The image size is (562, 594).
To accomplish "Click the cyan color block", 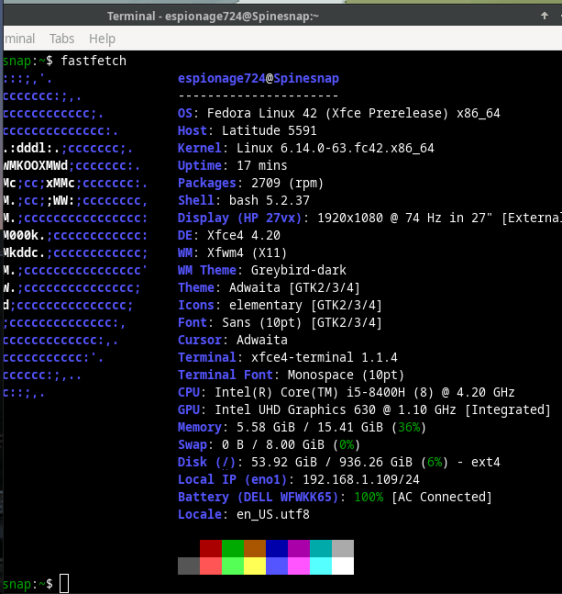I will click(321, 566).
